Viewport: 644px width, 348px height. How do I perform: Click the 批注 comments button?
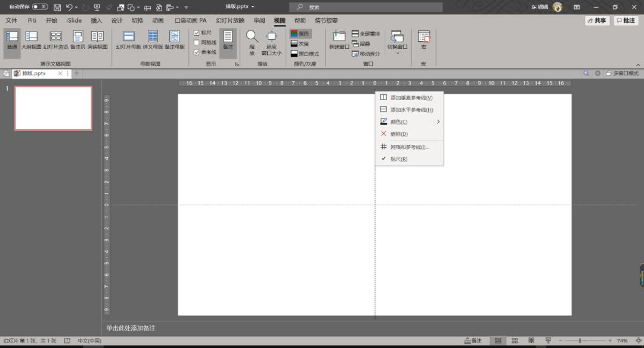point(626,20)
